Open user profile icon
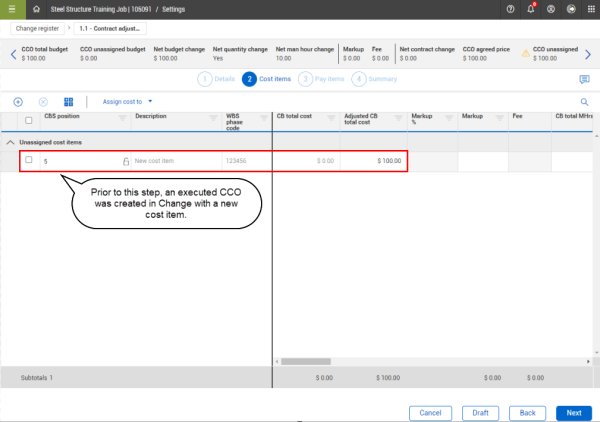Viewport: 600px width, 422px height. [550, 9]
